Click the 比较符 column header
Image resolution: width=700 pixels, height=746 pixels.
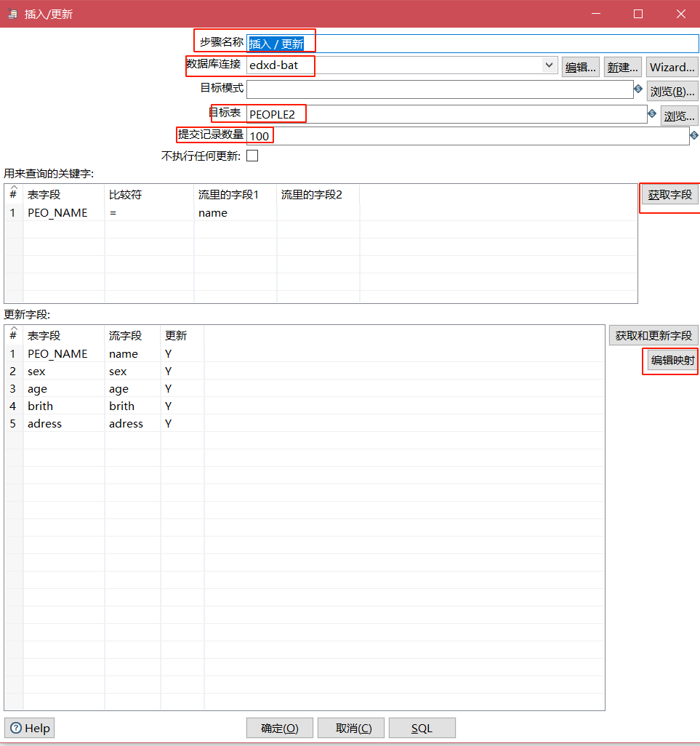click(125, 195)
